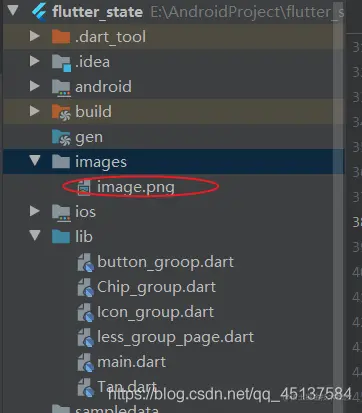Click the less_group_page.dart file icon

click(x=86, y=338)
